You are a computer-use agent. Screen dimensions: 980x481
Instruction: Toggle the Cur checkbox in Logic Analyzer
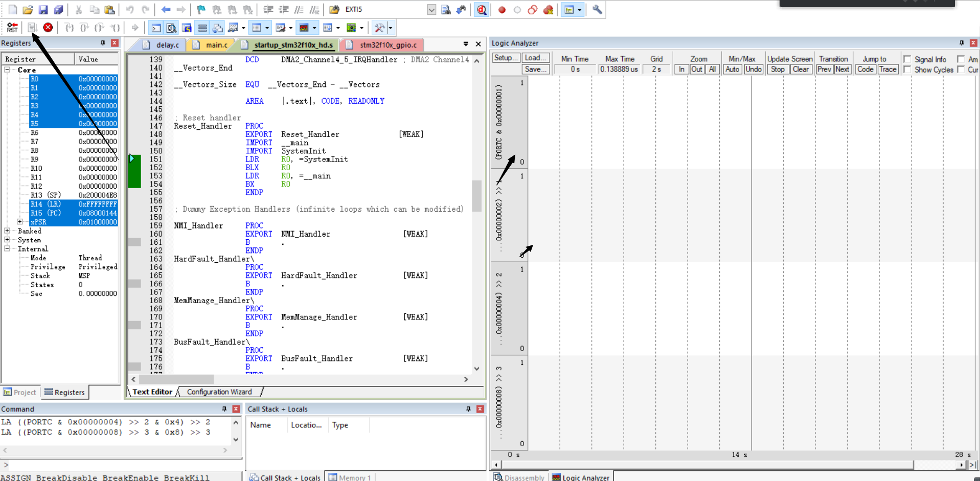pos(961,70)
